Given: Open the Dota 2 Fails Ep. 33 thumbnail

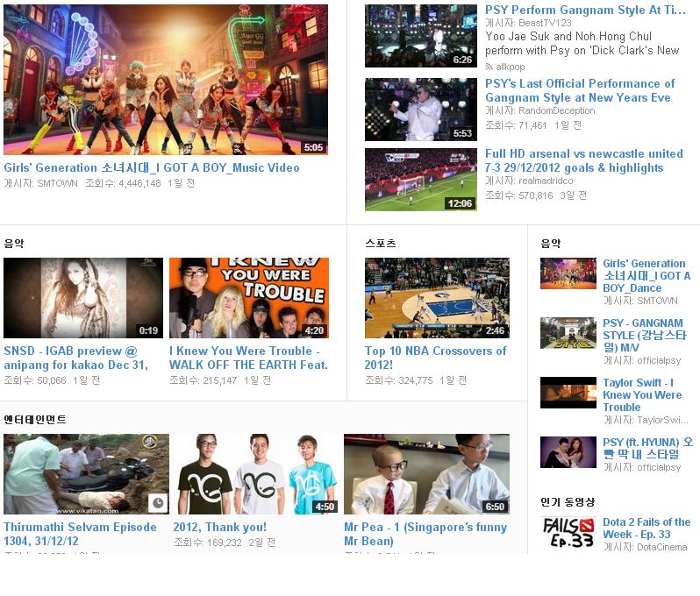Looking at the screenshot, I should tap(568, 529).
